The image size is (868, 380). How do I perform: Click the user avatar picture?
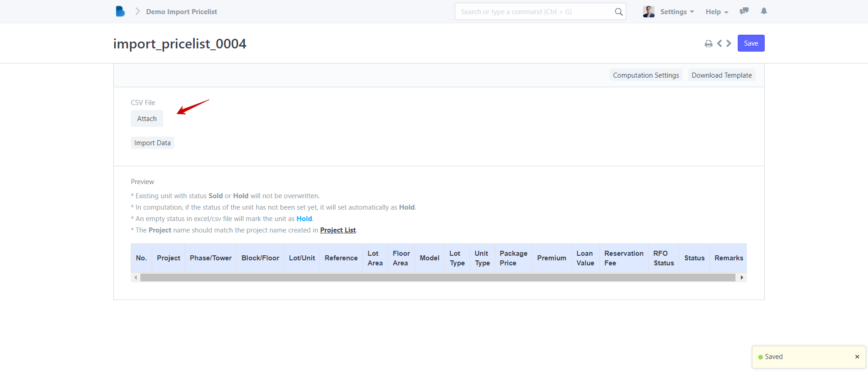coord(649,12)
